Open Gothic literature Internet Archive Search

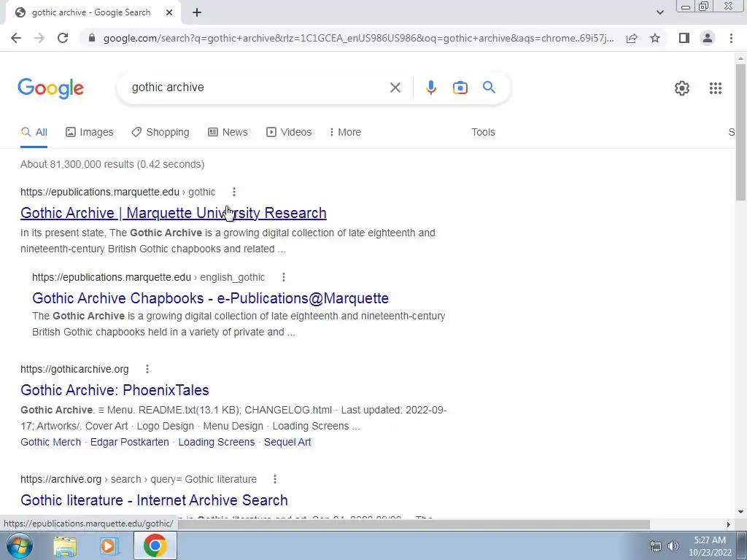pos(154,500)
